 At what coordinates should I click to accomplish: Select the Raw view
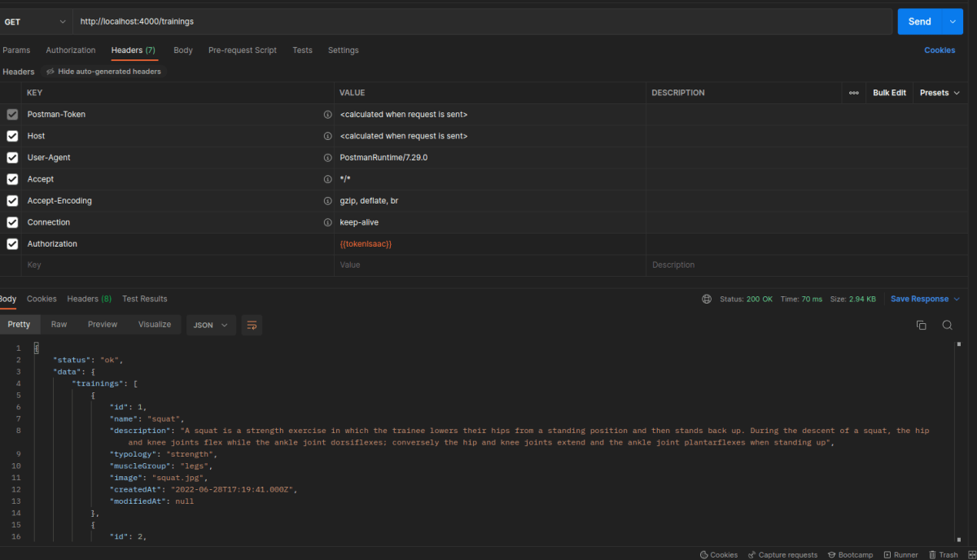pyautogui.click(x=59, y=325)
